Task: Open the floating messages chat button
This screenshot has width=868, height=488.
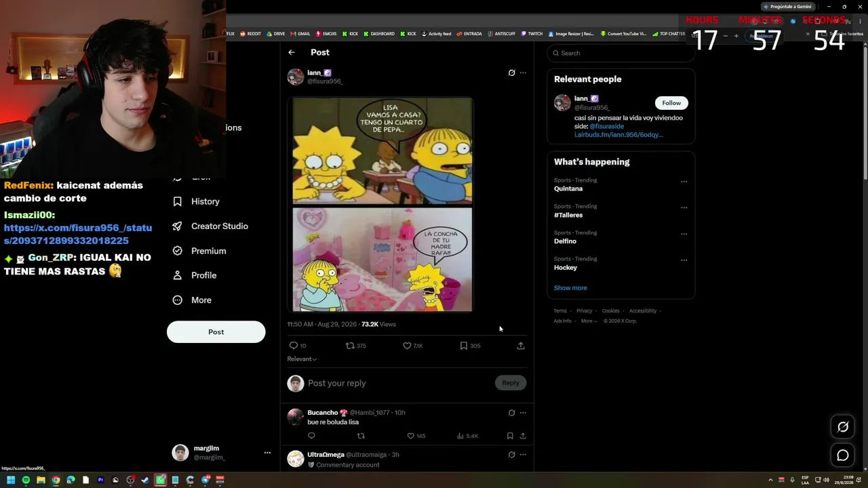Action: click(843, 455)
